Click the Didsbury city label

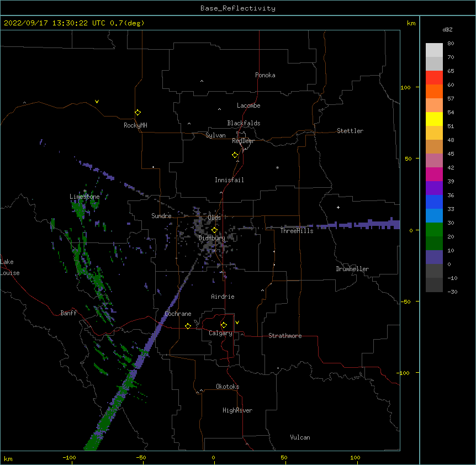(212, 238)
